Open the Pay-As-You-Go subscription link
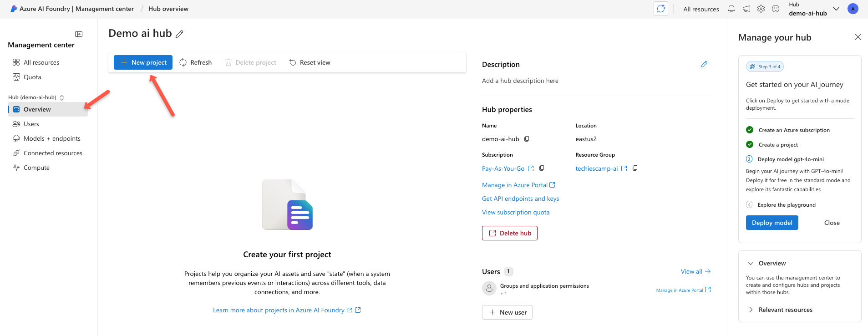The height and width of the screenshot is (336, 868). pyautogui.click(x=503, y=168)
